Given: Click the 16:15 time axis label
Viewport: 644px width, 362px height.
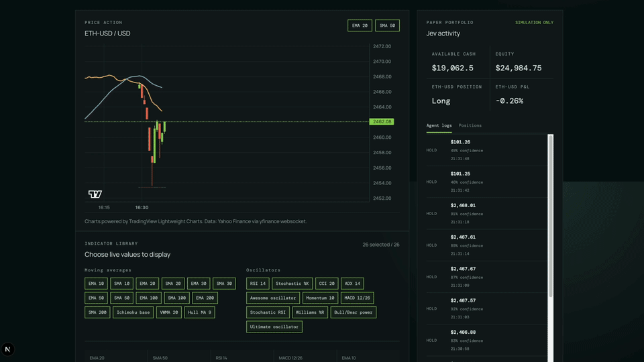Looking at the screenshot, I should (x=104, y=208).
